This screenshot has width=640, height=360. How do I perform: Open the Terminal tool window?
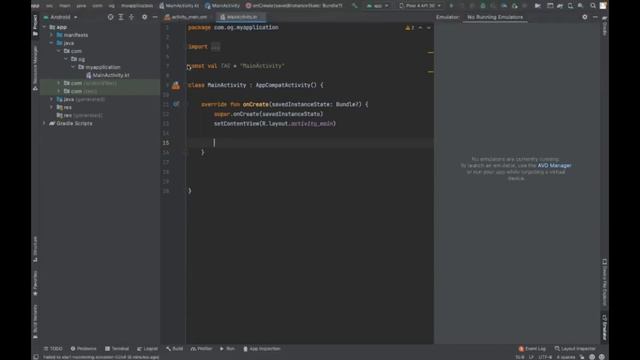(x=117, y=349)
